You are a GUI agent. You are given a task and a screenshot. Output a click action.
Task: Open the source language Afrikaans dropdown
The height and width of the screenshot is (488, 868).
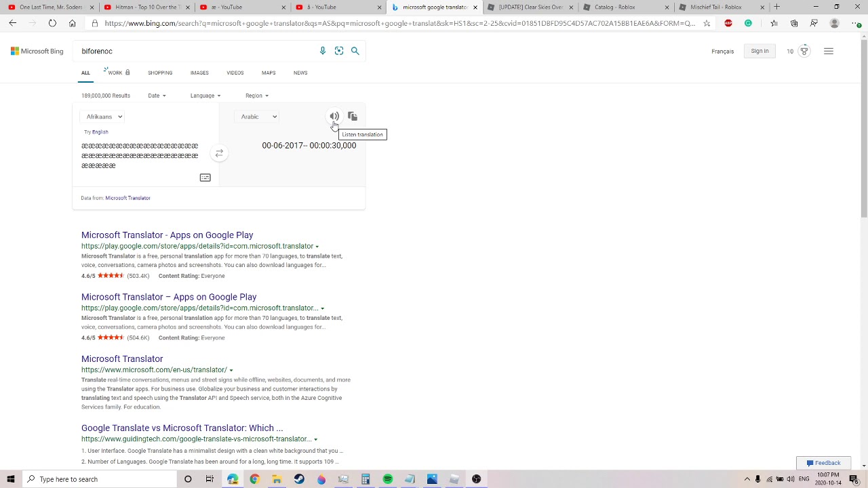tap(104, 117)
